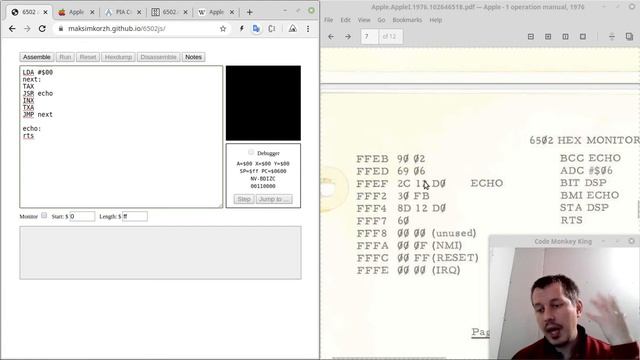Close the first 6502 tab
Viewport: 640px width, 360px height.
45,12
